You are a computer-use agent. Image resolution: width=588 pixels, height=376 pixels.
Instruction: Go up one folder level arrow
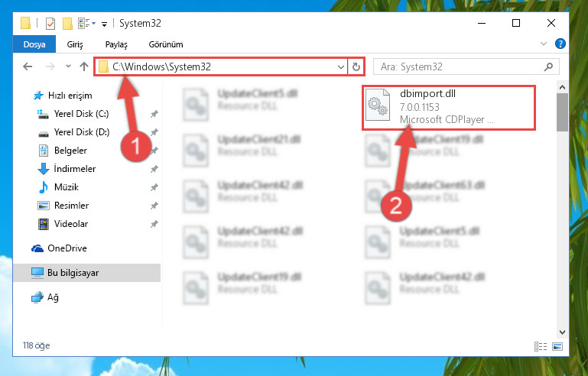coord(84,66)
